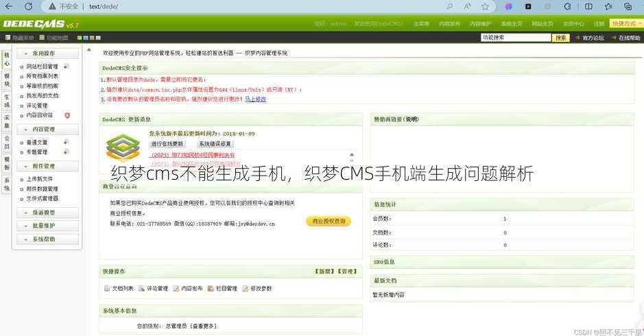Open the purple Copilot extension icon
The image size is (644, 336).
pyautogui.click(x=508, y=6)
